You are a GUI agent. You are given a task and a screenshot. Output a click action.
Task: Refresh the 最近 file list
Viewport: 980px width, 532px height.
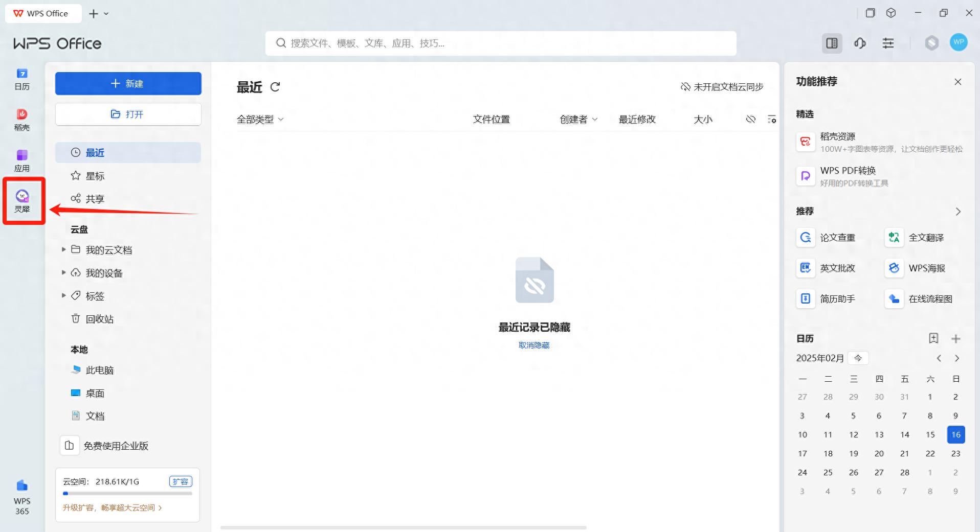[275, 87]
